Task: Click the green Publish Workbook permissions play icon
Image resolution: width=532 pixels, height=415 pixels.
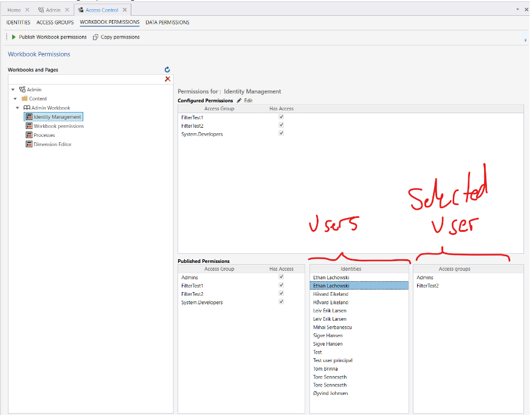Action: pyautogui.click(x=14, y=37)
